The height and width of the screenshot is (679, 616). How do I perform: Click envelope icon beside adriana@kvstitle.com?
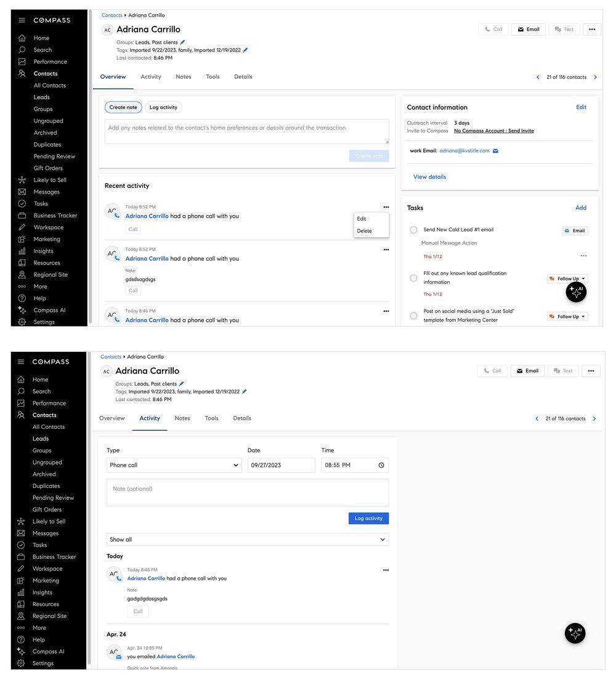(x=496, y=151)
